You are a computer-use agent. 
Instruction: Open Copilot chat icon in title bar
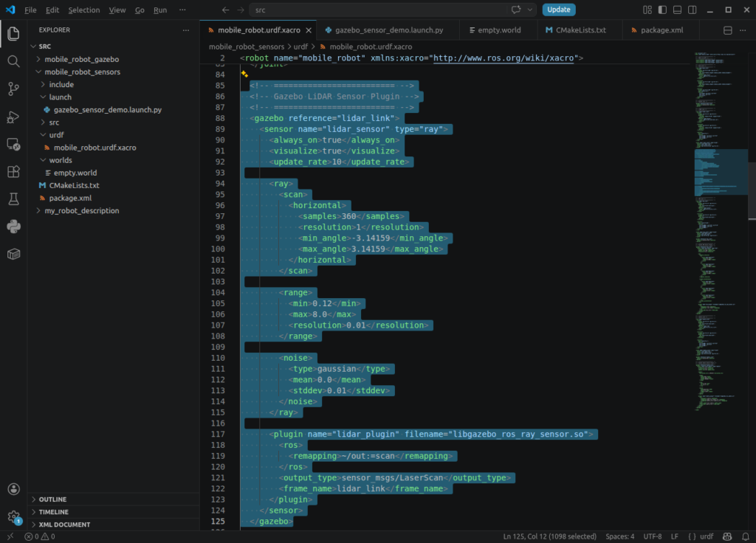click(x=516, y=10)
